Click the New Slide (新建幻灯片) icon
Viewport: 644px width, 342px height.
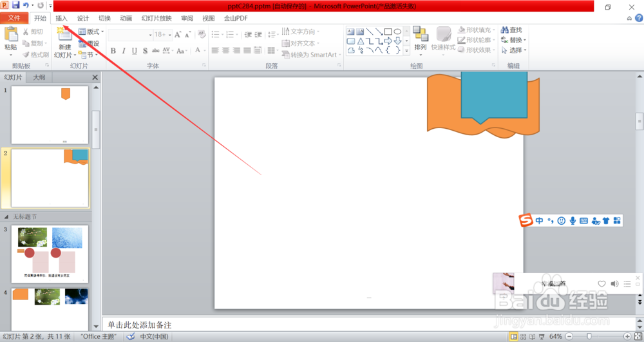[x=64, y=35]
